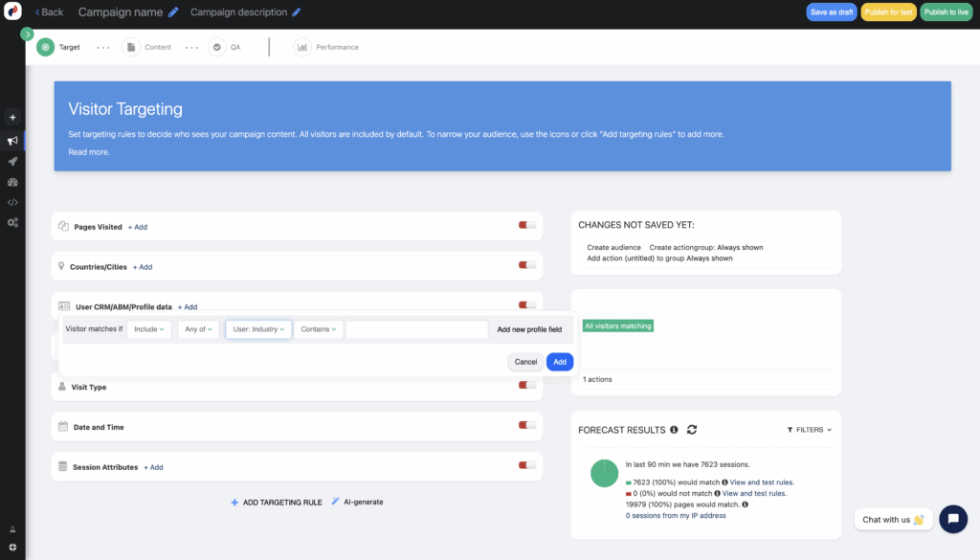Open the dashboard gauge icon in sidebar

(x=12, y=182)
